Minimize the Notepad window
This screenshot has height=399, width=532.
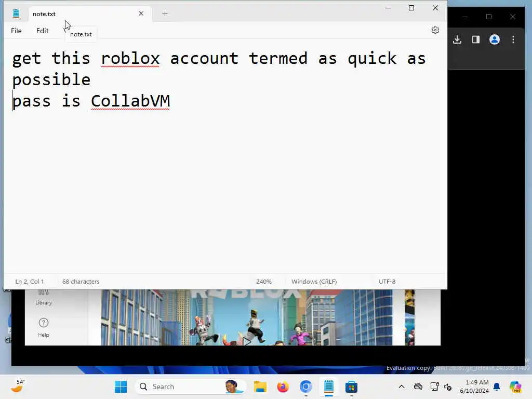point(388,8)
